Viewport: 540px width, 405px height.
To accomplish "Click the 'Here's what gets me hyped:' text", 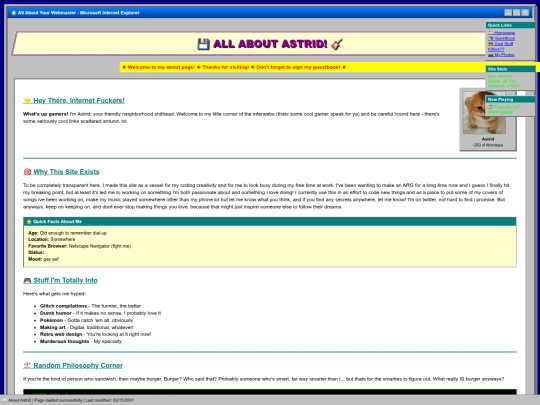I will (54, 294).
